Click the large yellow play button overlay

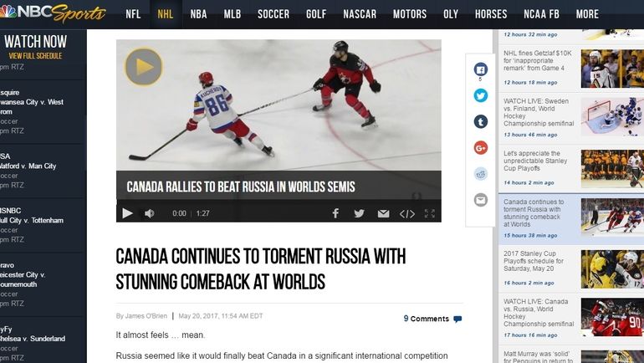point(143,67)
